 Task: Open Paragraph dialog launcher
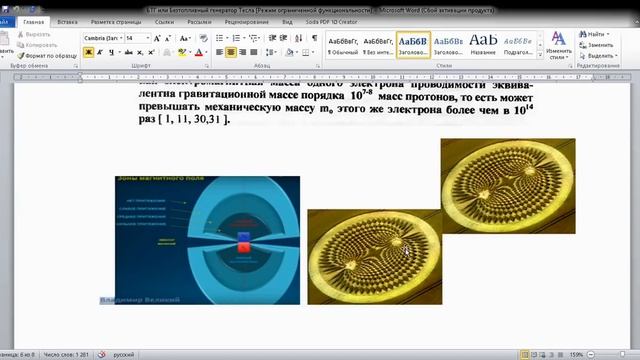coord(318,66)
